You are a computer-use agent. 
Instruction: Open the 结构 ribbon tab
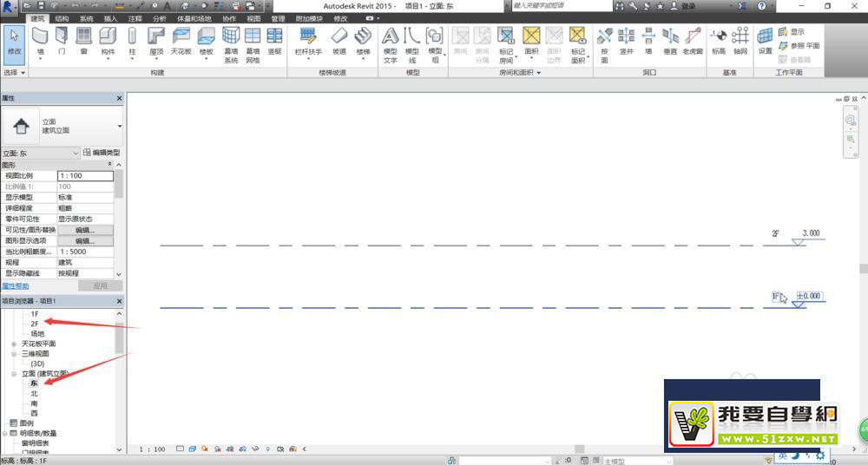(62, 18)
